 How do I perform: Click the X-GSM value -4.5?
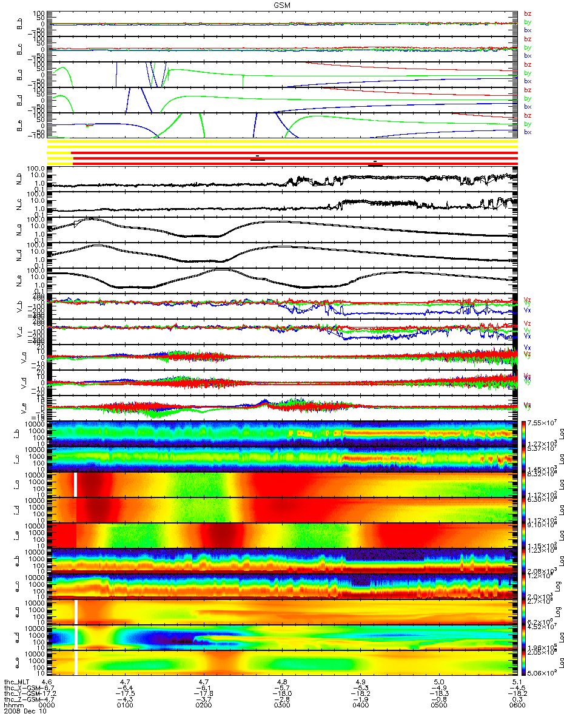(x=517, y=688)
